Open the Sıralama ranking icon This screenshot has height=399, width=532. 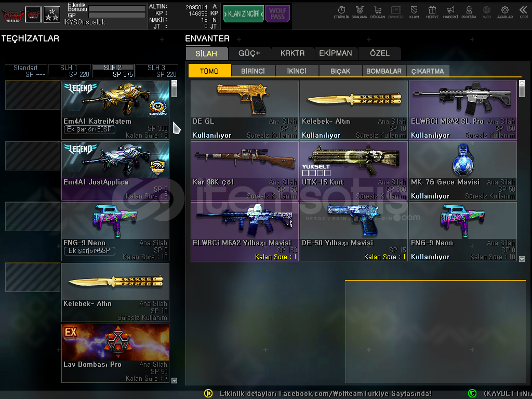(x=360, y=12)
